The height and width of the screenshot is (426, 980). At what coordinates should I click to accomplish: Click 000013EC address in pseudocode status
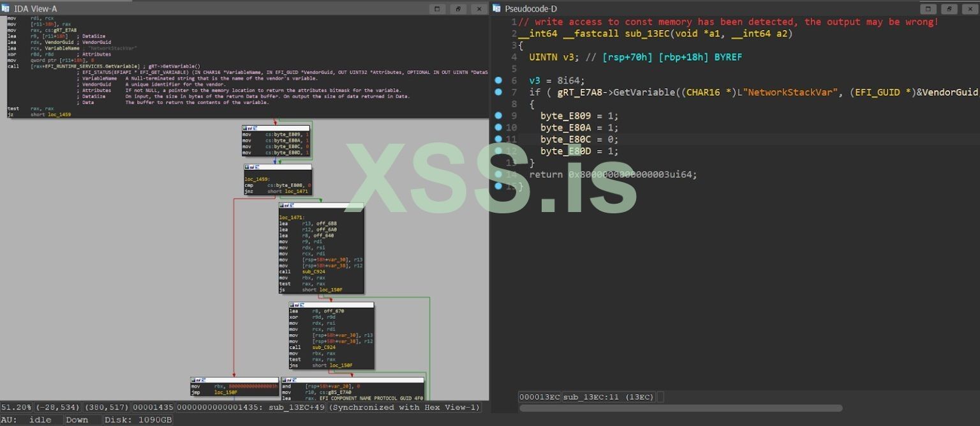point(540,397)
